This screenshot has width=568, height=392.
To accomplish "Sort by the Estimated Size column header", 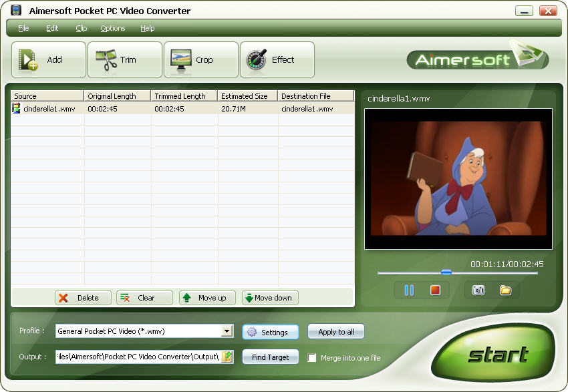I will pyautogui.click(x=247, y=96).
